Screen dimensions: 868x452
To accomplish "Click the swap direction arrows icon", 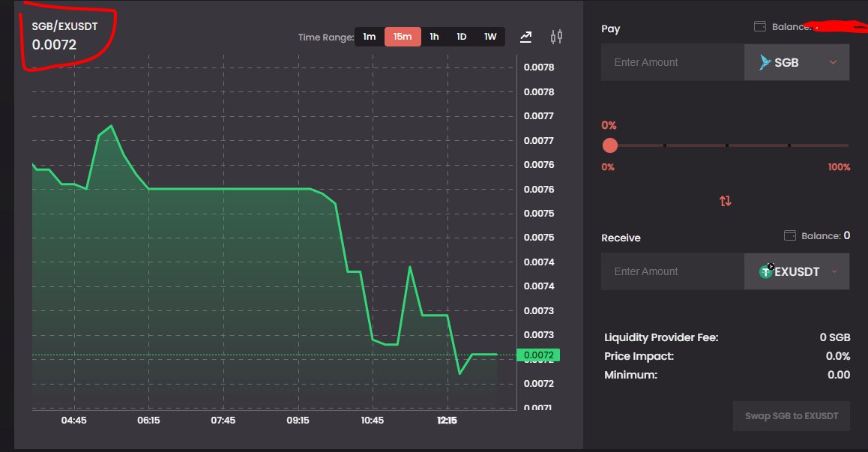I will [x=725, y=201].
